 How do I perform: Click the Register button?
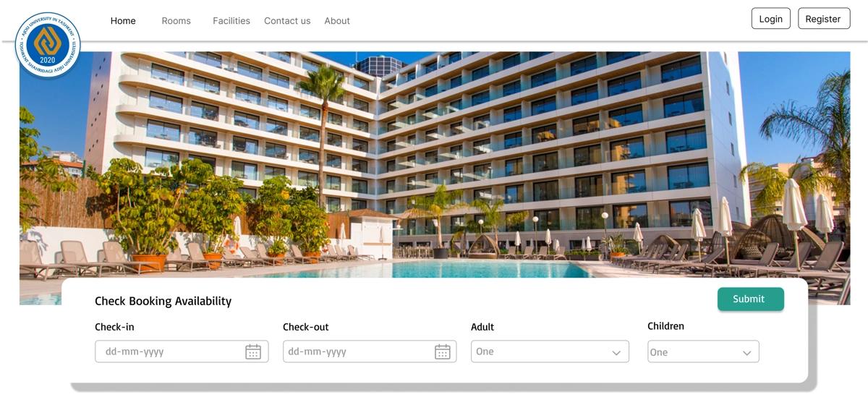tap(823, 19)
